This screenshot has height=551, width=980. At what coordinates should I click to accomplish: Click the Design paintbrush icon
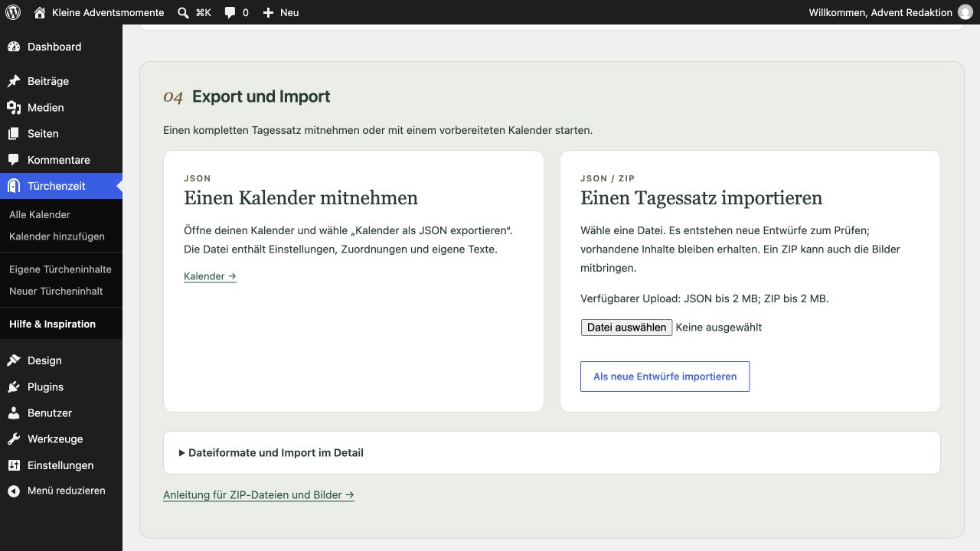pyautogui.click(x=14, y=360)
